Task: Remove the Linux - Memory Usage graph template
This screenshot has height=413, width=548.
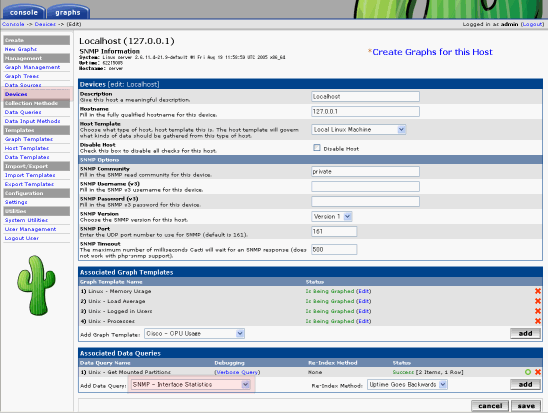Action: (538, 291)
